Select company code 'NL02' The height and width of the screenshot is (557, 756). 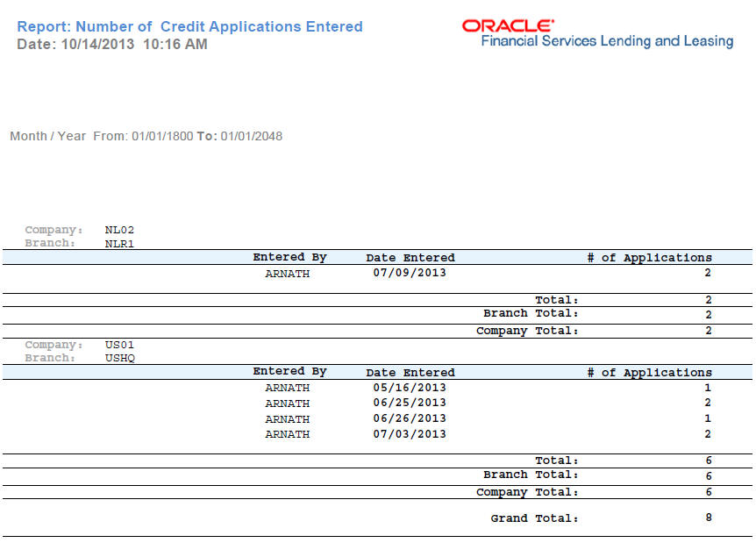119,230
